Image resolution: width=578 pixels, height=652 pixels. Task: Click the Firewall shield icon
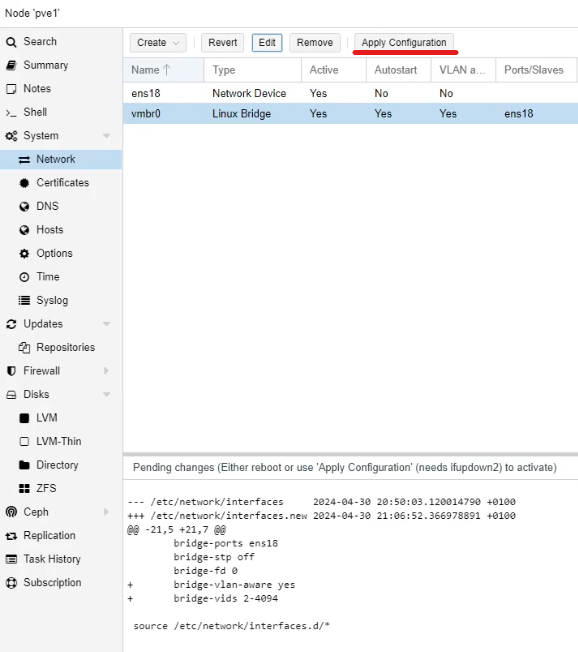pyautogui.click(x=11, y=371)
